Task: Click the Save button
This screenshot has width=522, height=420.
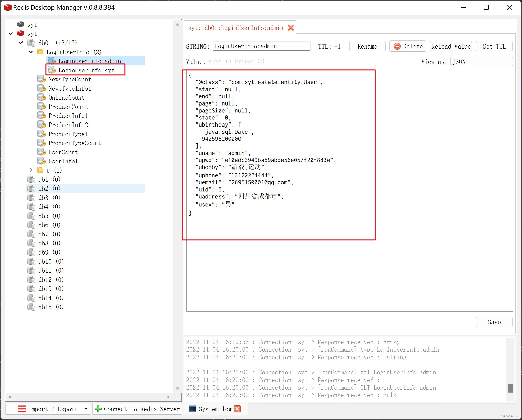Action: [494, 322]
